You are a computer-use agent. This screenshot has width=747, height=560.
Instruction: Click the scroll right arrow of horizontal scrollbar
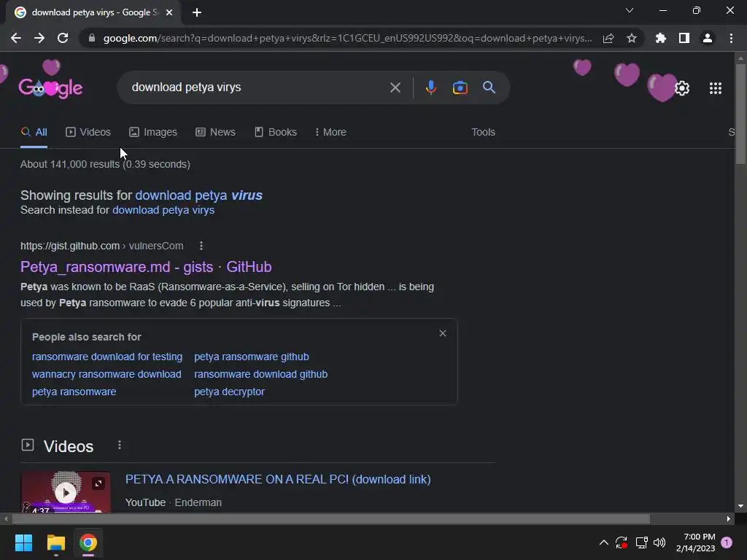pos(729,518)
